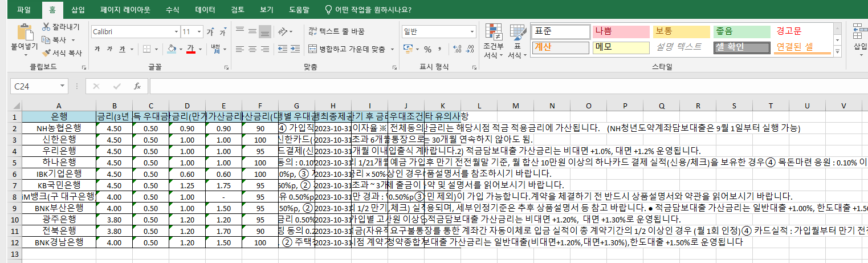Switch to the 데이터 data tab

[x=205, y=10]
